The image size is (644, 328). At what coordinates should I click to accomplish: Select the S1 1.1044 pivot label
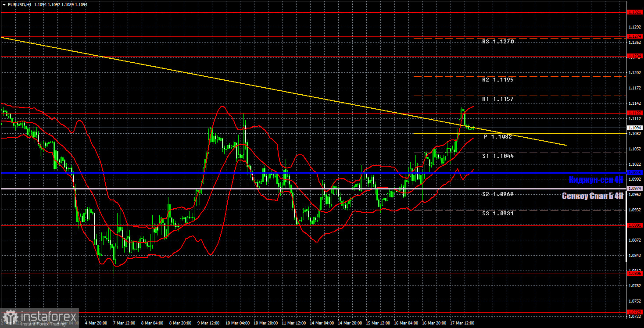[497, 156]
